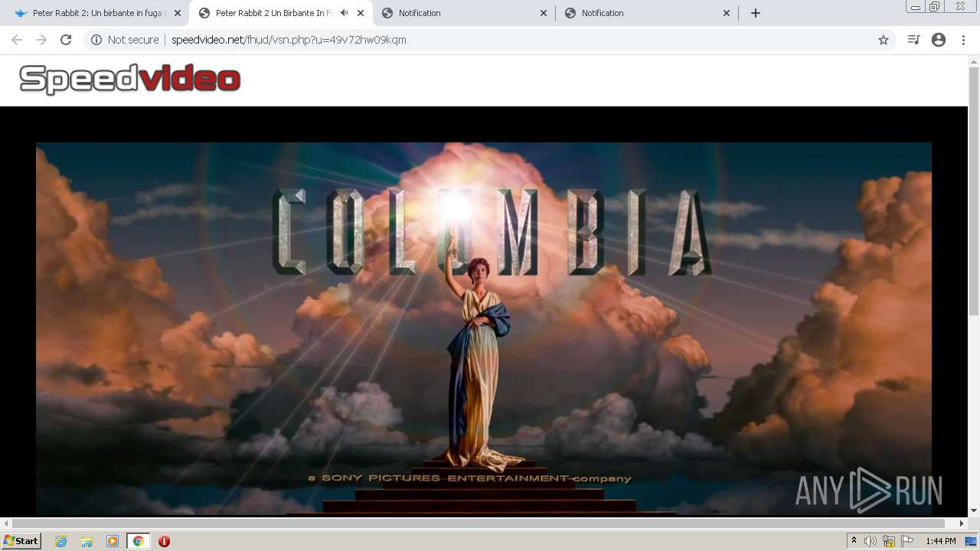Close the second Notification tab
The height and width of the screenshot is (551, 980).
(x=727, y=13)
